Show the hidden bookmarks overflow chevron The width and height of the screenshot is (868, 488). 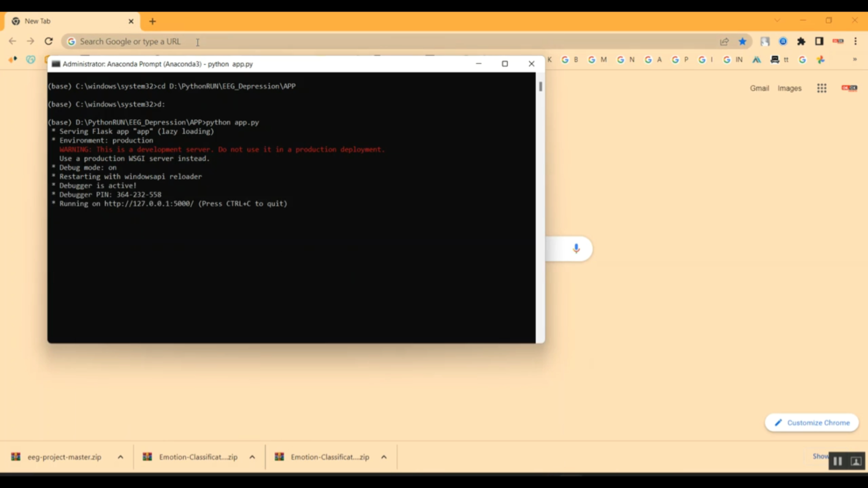coord(854,60)
